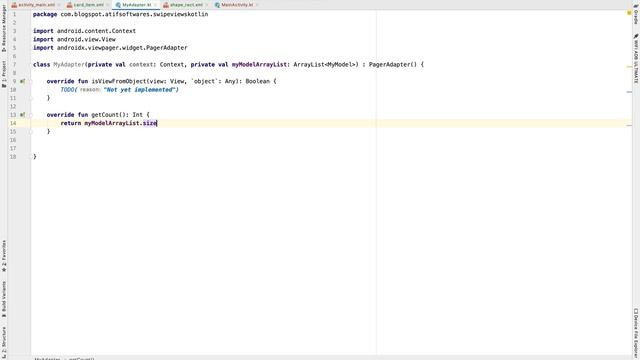Collapse the isViewFromObject function fold marker
This screenshot has width=640, height=360.
click(31, 81)
